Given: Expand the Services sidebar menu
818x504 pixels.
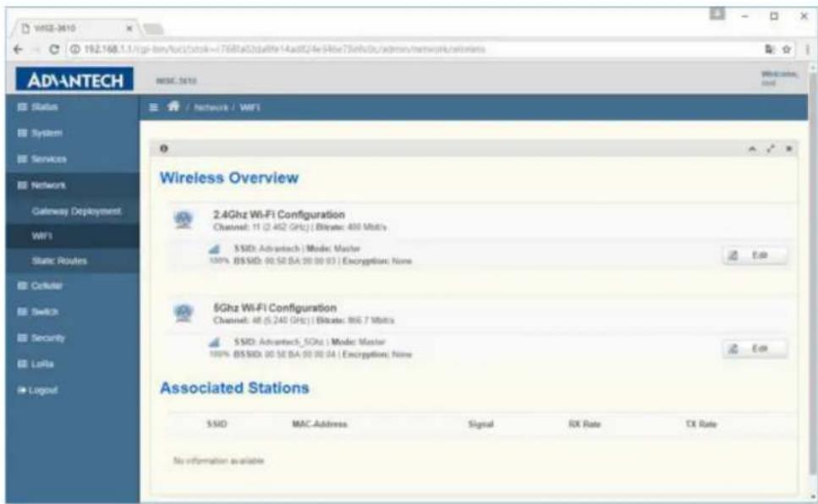Looking at the screenshot, I should click(49, 159).
